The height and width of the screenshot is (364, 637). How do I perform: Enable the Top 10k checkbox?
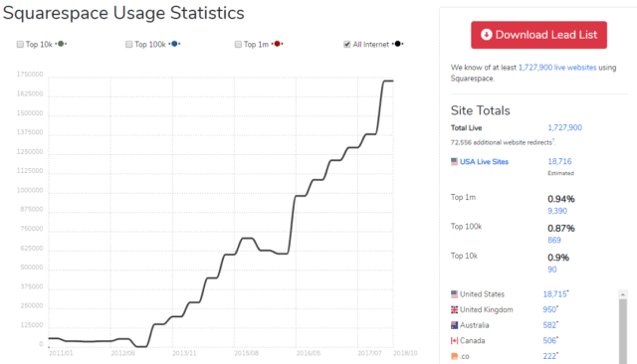20,44
